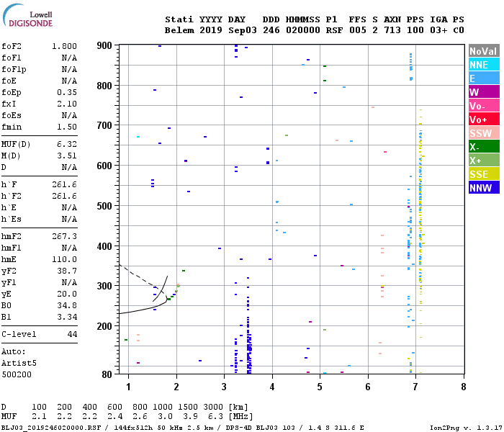504x432 pixels.
Task: Pick the X- dark green swatch
Action: [x=484, y=147]
